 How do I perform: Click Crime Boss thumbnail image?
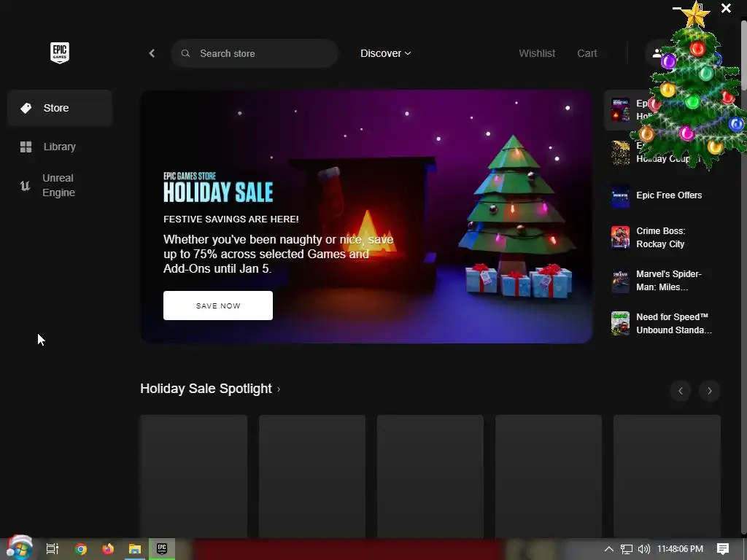[x=620, y=238]
